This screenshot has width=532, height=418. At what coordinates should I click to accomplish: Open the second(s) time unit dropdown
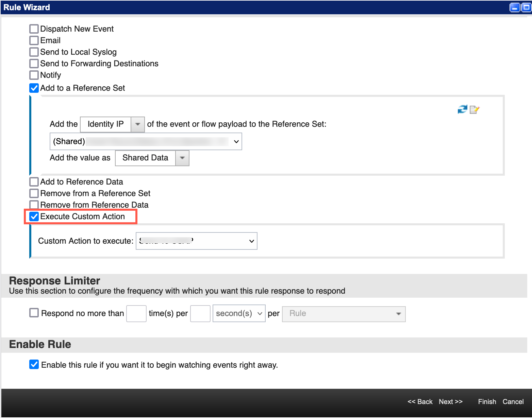click(239, 313)
